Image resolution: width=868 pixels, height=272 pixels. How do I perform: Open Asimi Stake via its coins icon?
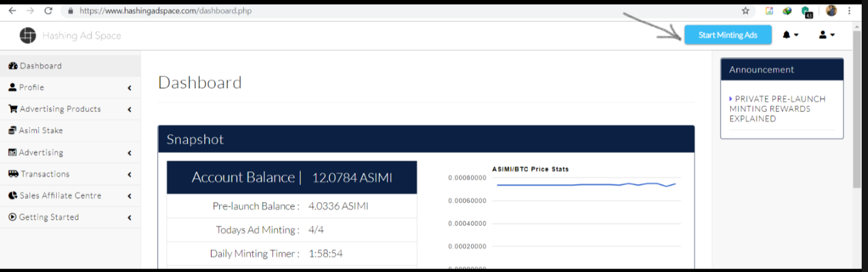pyautogui.click(x=13, y=130)
